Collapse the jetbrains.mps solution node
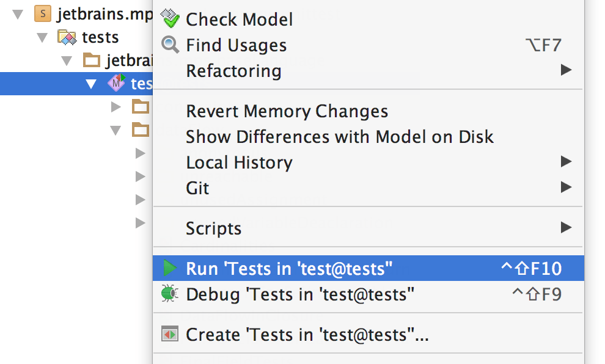 pyautogui.click(x=17, y=12)
